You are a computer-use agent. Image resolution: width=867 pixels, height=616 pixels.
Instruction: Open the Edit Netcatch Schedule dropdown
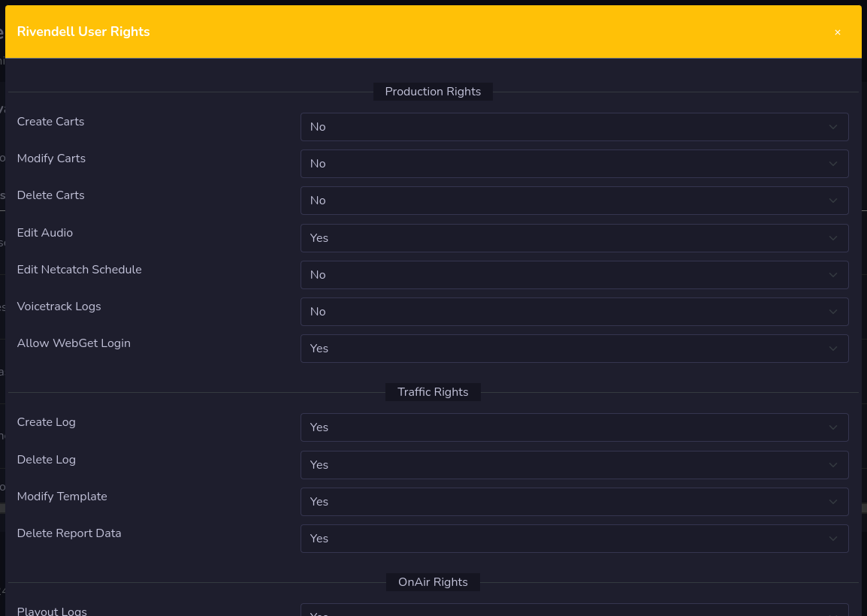(x=574, y=275)
